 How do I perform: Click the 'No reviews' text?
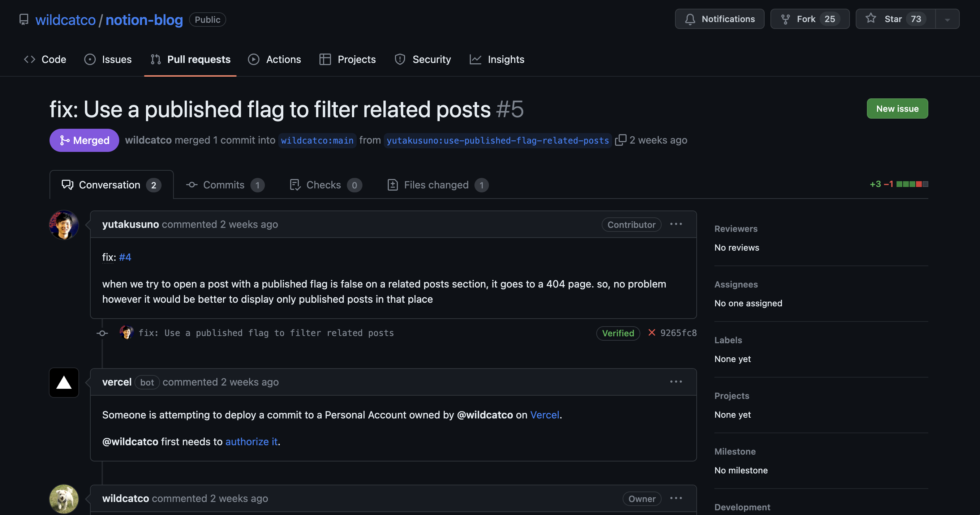(736, 248)
